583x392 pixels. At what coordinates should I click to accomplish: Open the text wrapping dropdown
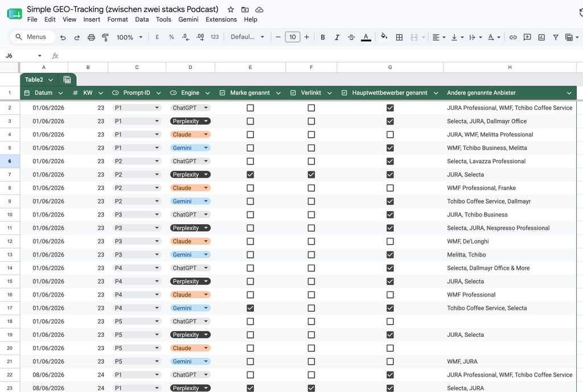pos(475,37)
